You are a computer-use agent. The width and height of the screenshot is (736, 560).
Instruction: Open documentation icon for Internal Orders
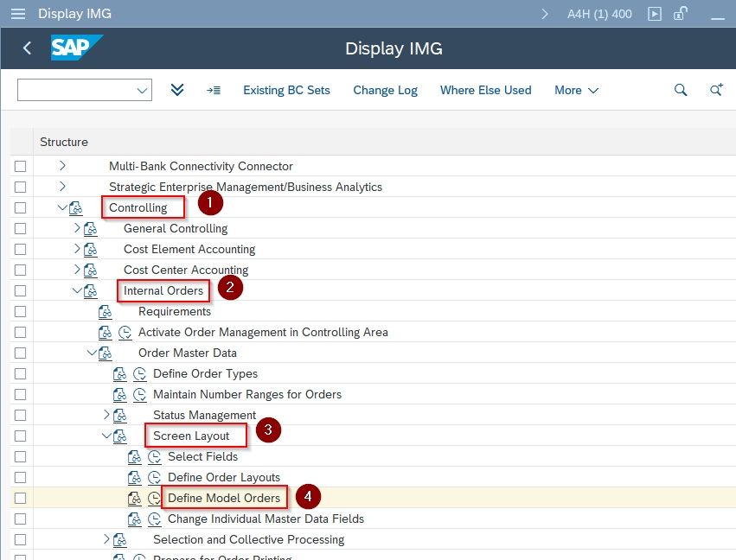91,290
